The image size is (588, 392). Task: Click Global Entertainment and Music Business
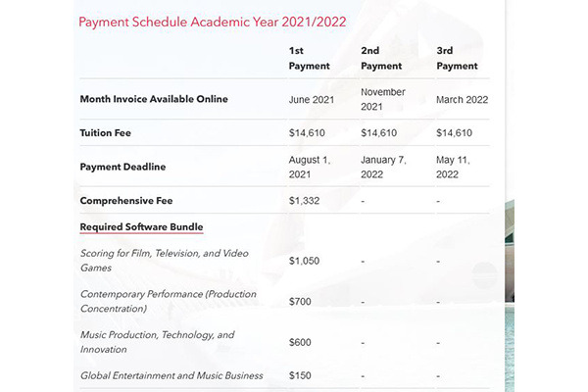pyautogui.click(x=171, y=375)
